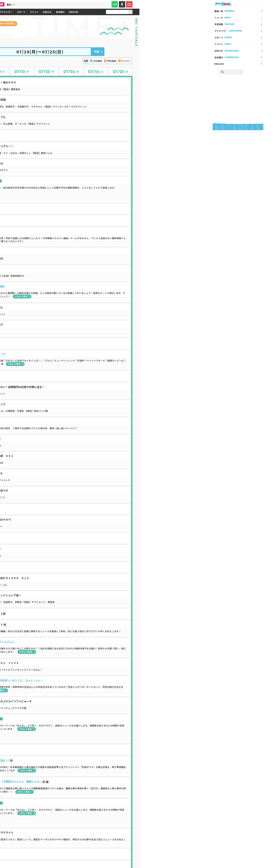Select the 07/21 水 day tab
This screenshot has height=868, width=278.
point(22,72)
